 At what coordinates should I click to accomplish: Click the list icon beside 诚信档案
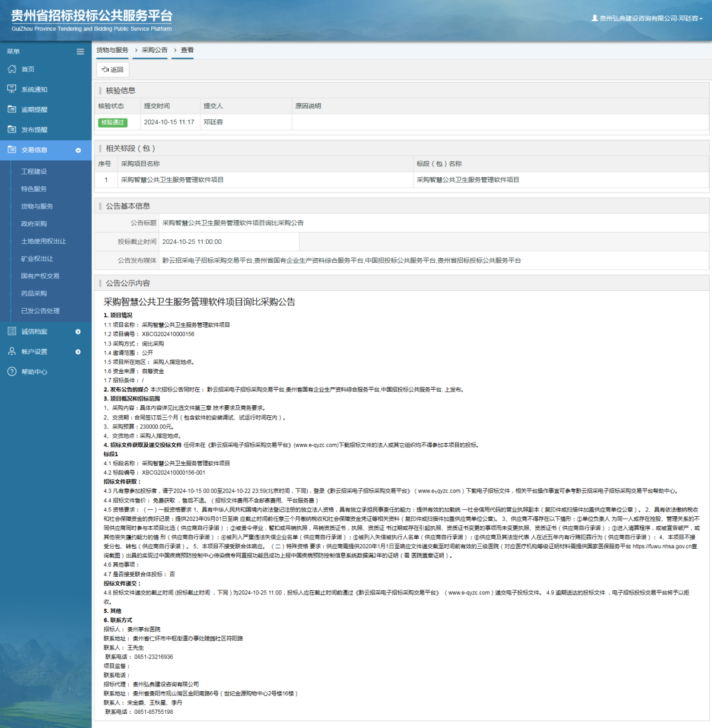(x=12, y=331)
